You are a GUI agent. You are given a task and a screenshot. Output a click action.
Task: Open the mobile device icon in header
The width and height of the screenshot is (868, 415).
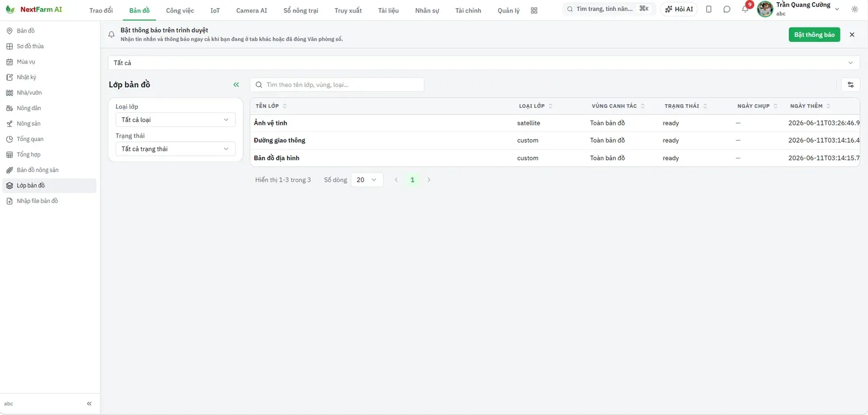tap(709, 9)
